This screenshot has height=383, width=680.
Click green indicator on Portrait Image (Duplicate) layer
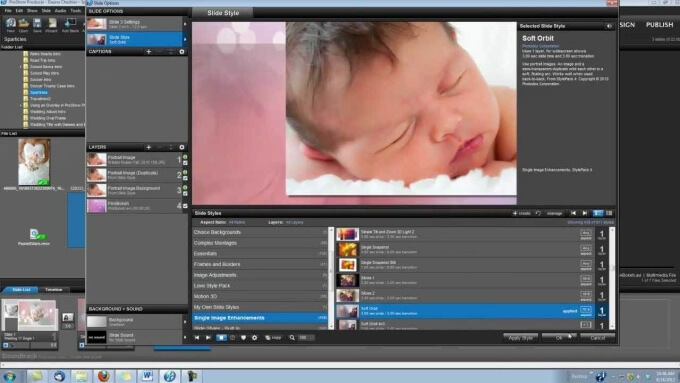tap(185, 172)
